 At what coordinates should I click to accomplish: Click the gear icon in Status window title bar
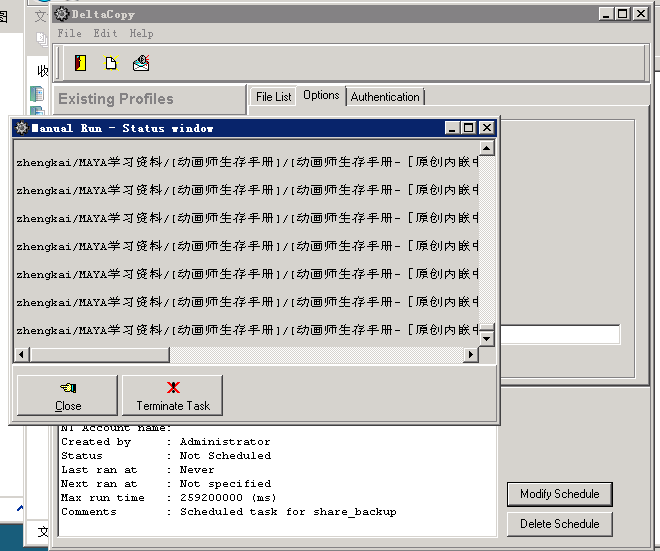click(x=22, y=128)
